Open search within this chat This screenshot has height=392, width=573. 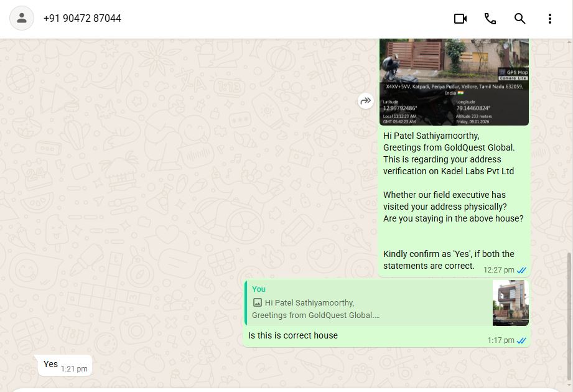point(520,19)
